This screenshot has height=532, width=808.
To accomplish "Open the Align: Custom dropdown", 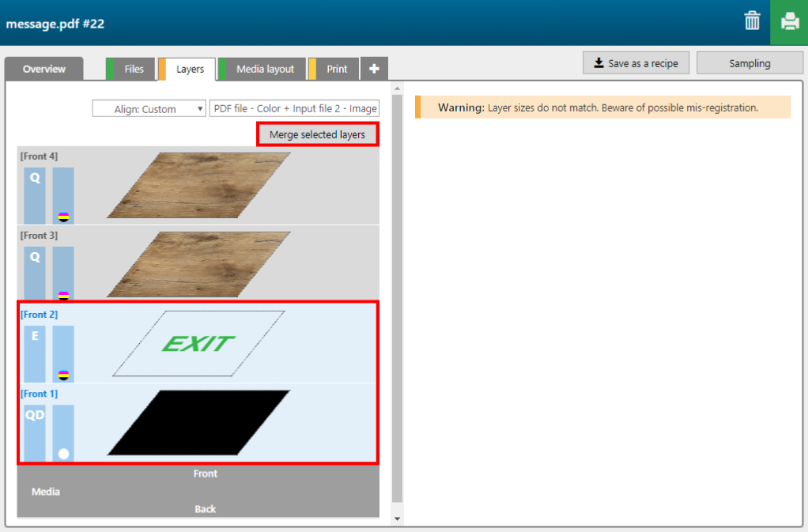I will pyautogui.click(x=149, y=109).
